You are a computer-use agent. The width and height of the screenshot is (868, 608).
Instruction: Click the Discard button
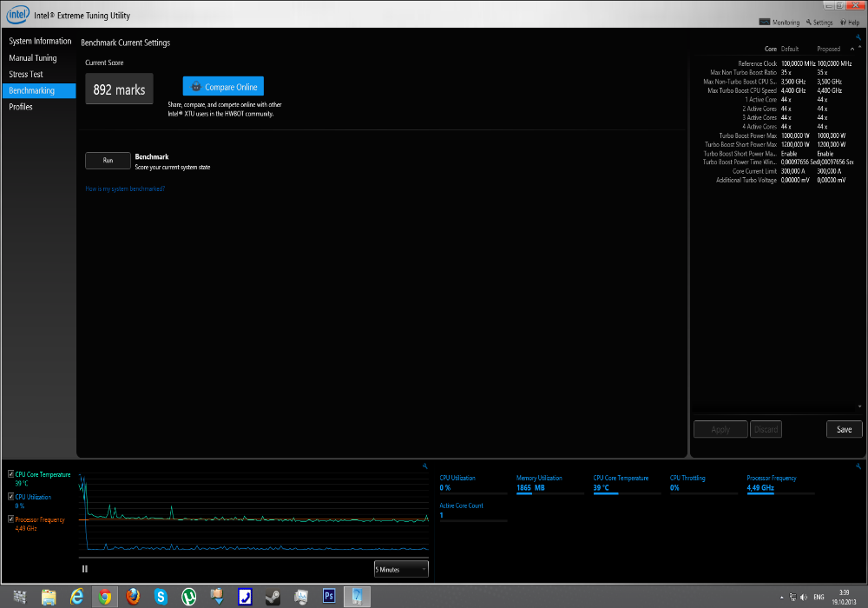tap(766, 429)
